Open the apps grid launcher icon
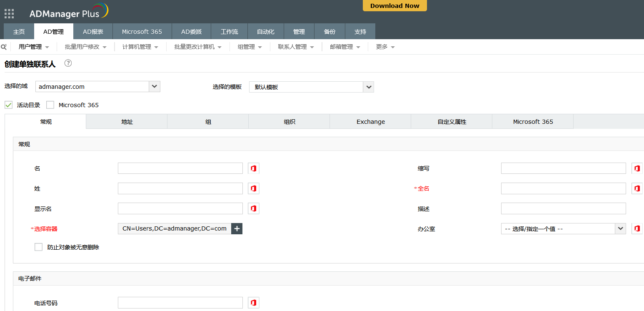 pyautogui.click(x=9, y=14)
